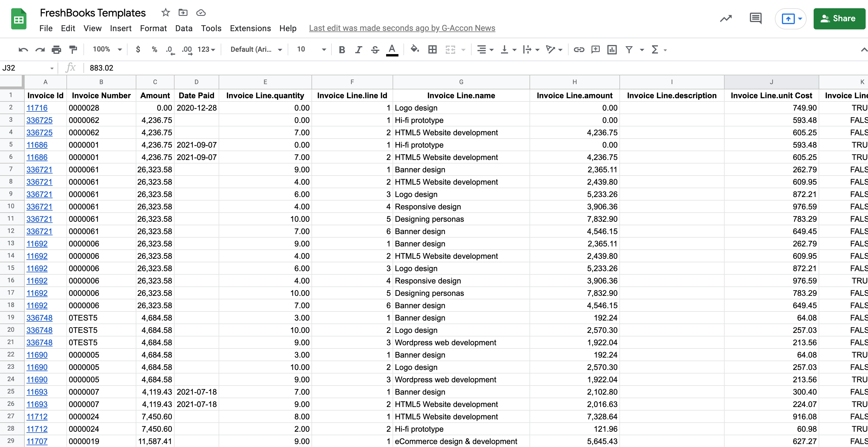Open invoice link 11716
Image resolution: width=868 pixels, height=447 pixels.
(x=37, y=108)
